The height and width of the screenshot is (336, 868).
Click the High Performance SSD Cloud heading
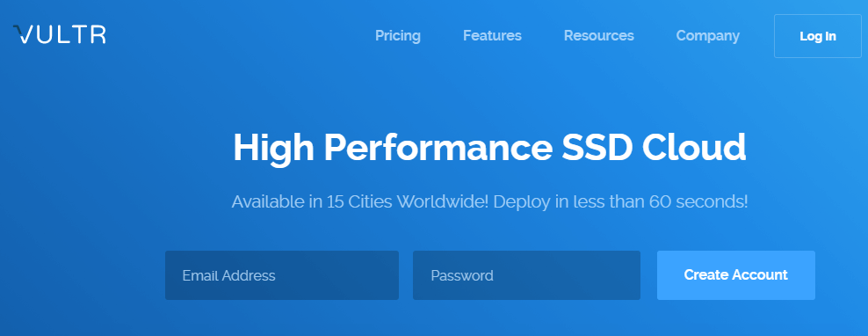point(489,148)
